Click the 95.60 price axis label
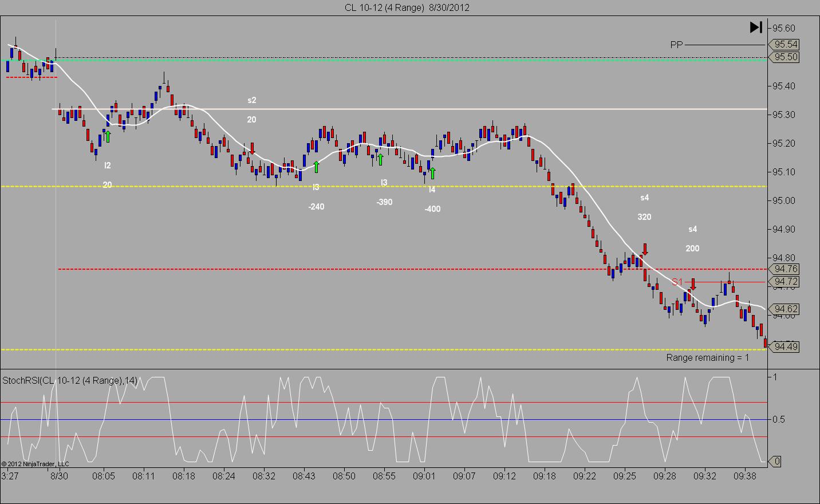The height and width of the screenshot is (504, 820). click(x=783, y=28)
